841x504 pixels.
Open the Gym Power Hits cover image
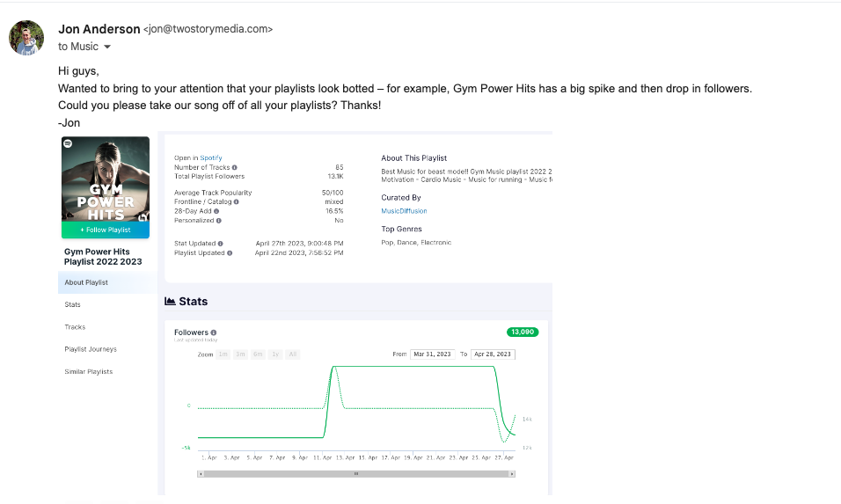(106, 179)
